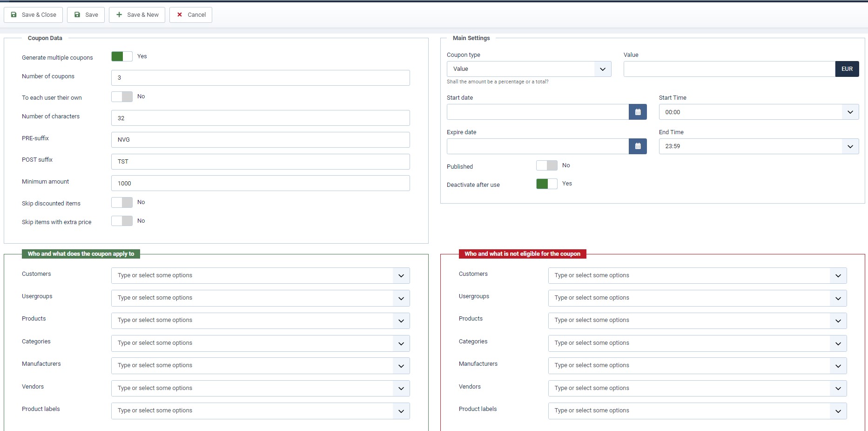Click the Number of coupons field
This screenshot has width=868, height=431.
click(x=260, y=78)
